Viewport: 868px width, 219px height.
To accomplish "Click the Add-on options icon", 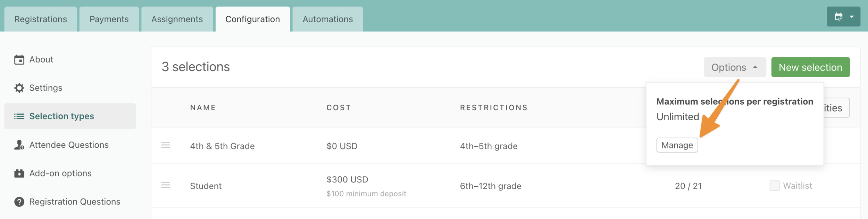I will click(19, 173).
